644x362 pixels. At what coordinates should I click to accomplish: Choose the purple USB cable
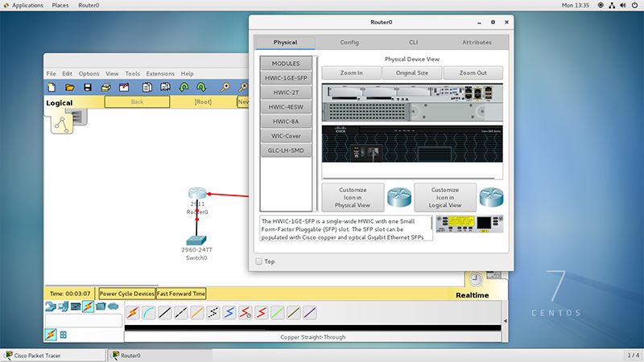click(x=310, y=313)
